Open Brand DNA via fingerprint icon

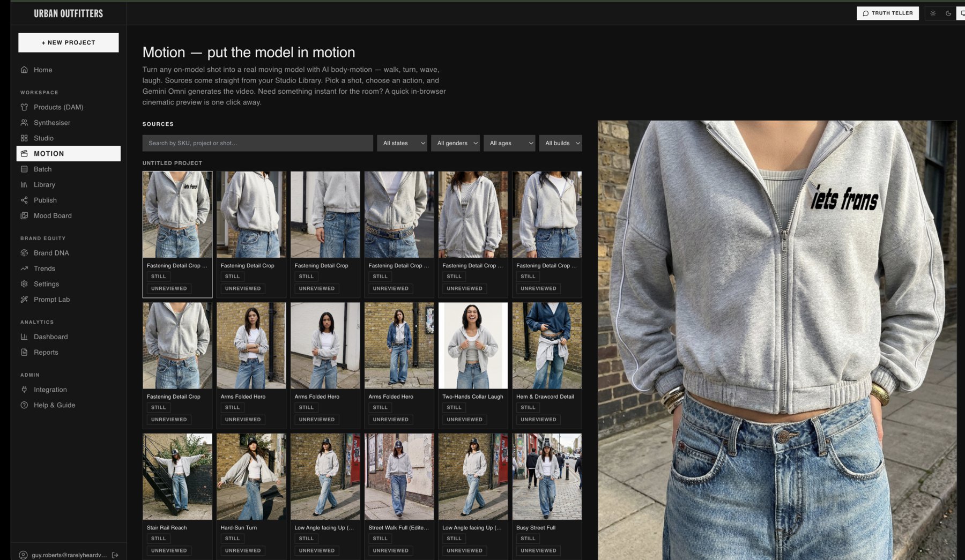(24, 253)
